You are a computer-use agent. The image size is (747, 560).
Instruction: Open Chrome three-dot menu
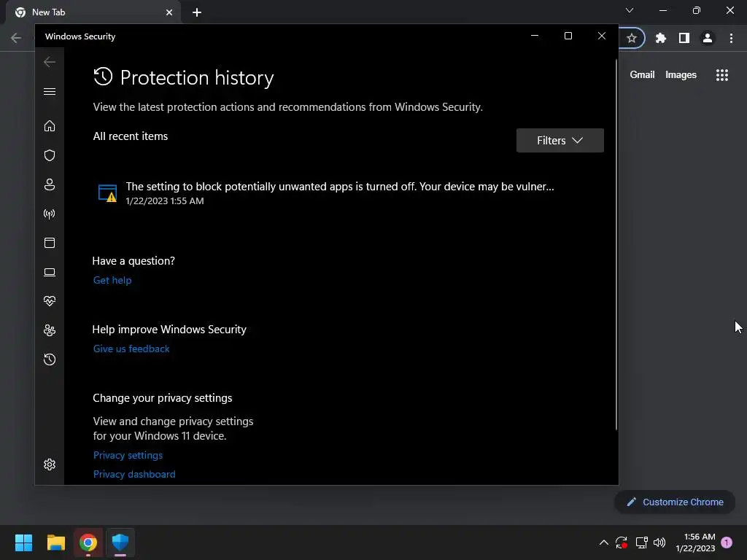click(x=731, y=38)
